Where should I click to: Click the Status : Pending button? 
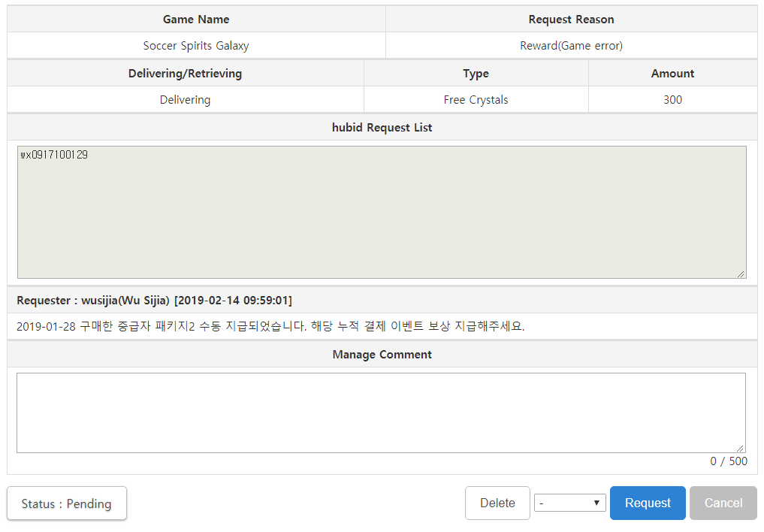pos(67,503)
